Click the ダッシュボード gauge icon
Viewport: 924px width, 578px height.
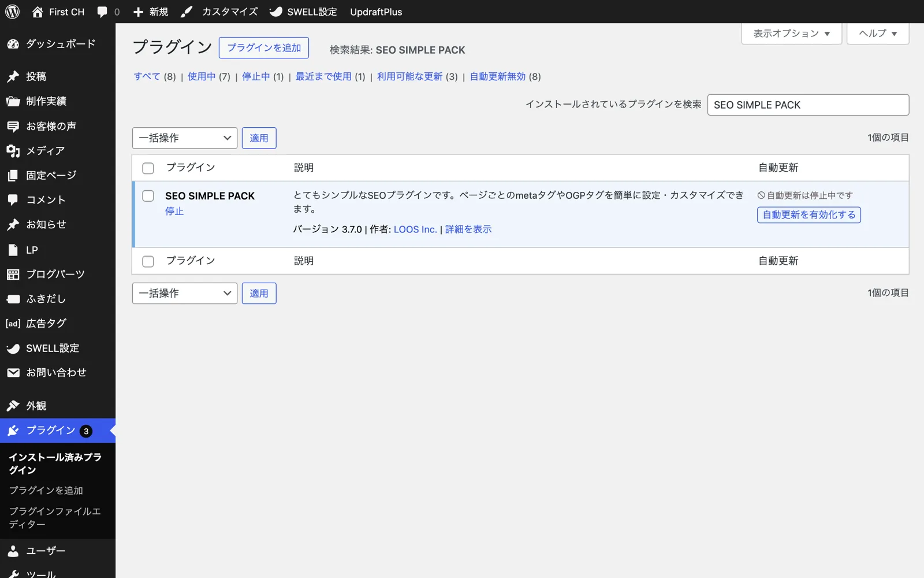tap(13, 44)
